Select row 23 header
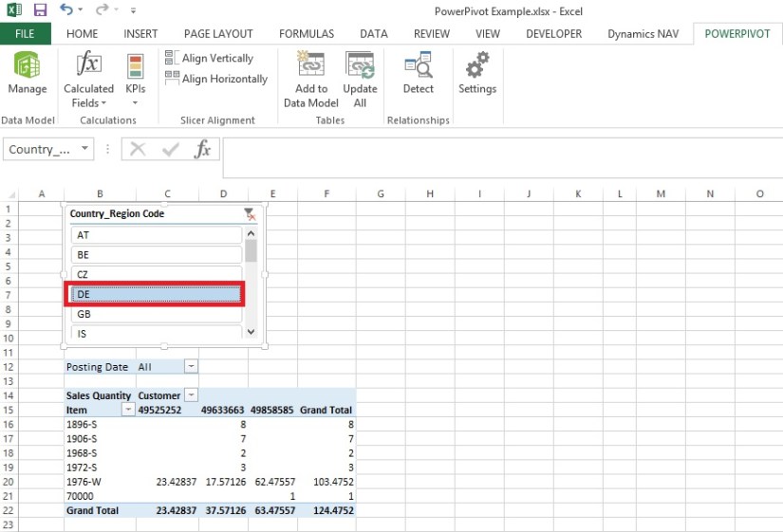783x532 pixels. click(x=9, y=524)
